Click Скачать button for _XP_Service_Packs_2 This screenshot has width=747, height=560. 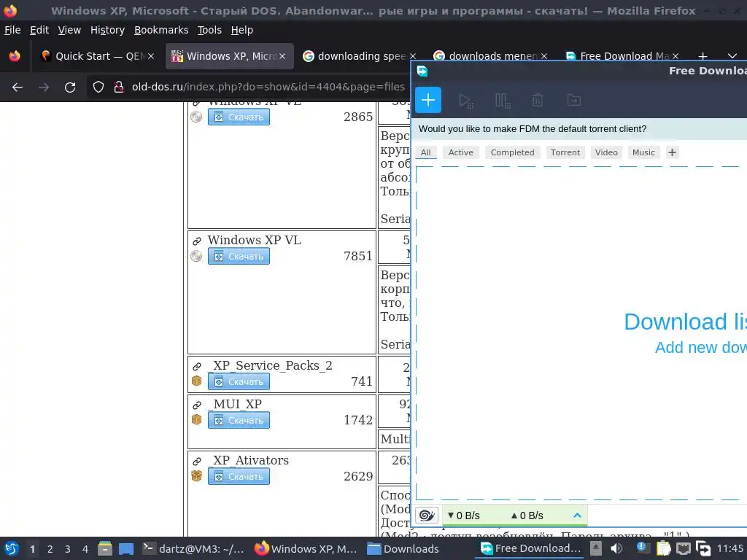(x=239, y=382)
